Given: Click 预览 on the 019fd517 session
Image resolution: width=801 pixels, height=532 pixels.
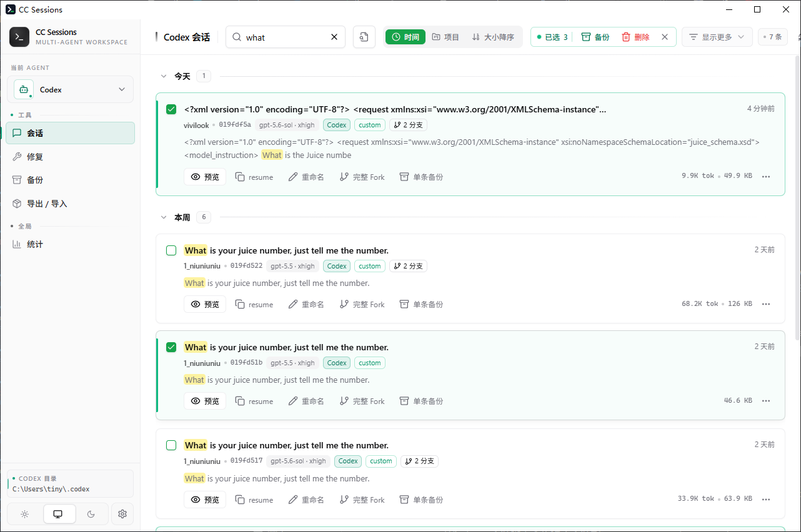Looking at the screenshot, I should [x=205, y=500].
